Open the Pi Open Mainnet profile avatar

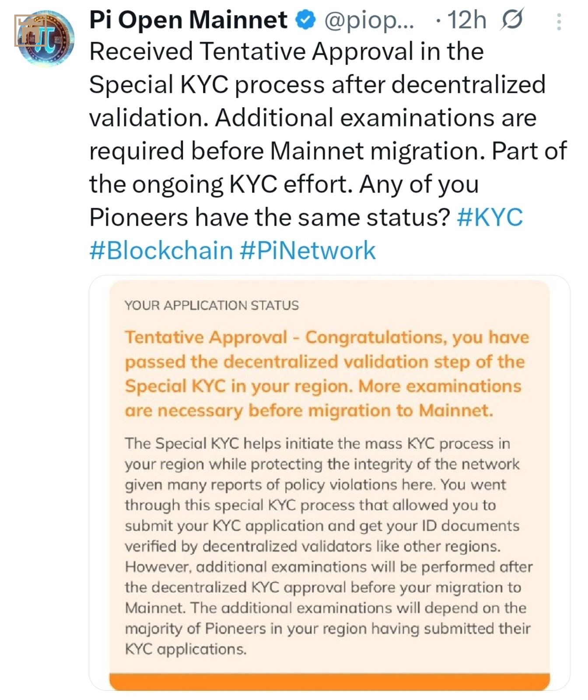click(x=46, y=38)
